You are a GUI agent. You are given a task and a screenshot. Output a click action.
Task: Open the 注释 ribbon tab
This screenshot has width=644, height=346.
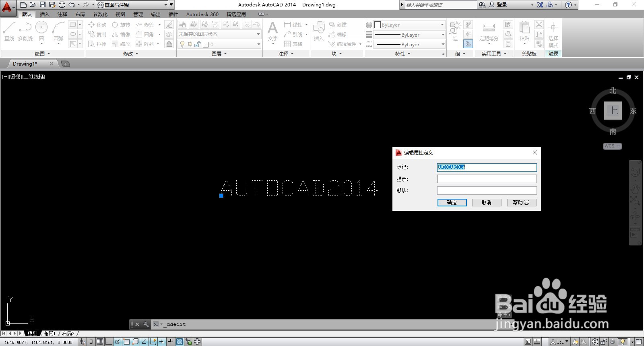coord(62,14)
